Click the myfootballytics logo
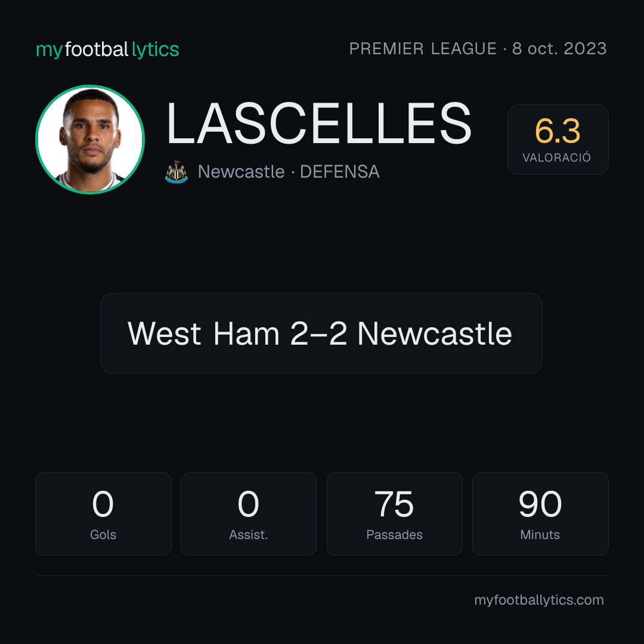 click(107, 49)
